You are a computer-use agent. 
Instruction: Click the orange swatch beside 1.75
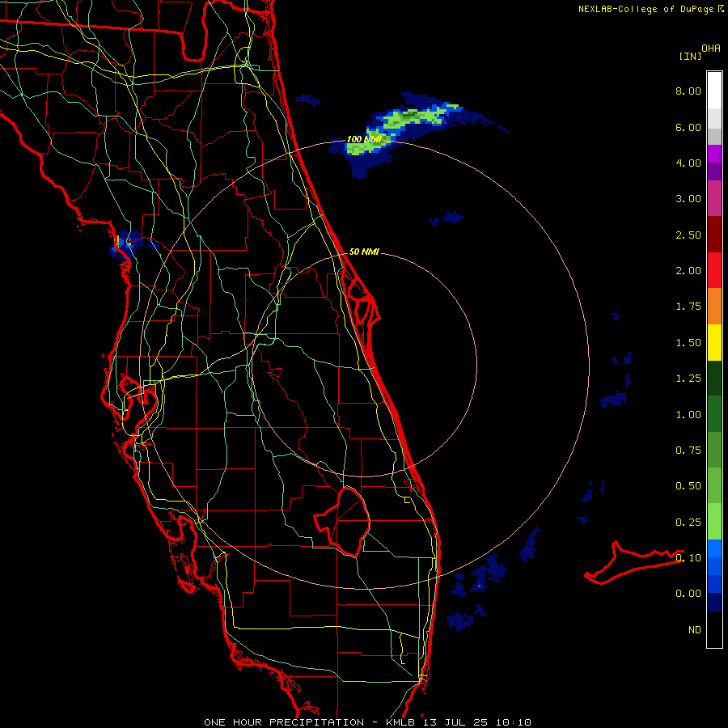(x=714, y=307)
